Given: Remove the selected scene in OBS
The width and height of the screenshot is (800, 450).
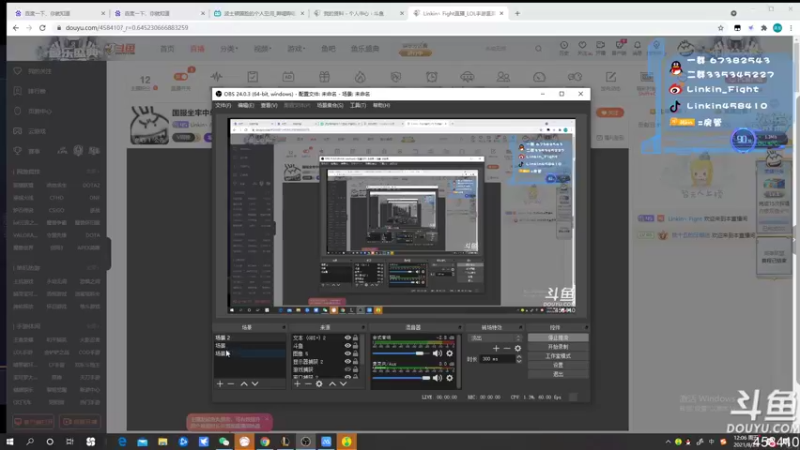Looking at the screenshot, I should tap(231, 384).
